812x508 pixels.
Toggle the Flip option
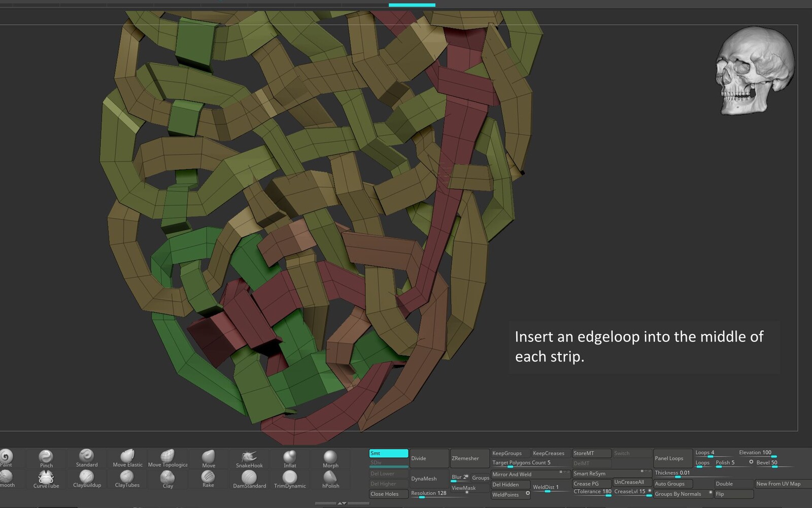[733, 494]
